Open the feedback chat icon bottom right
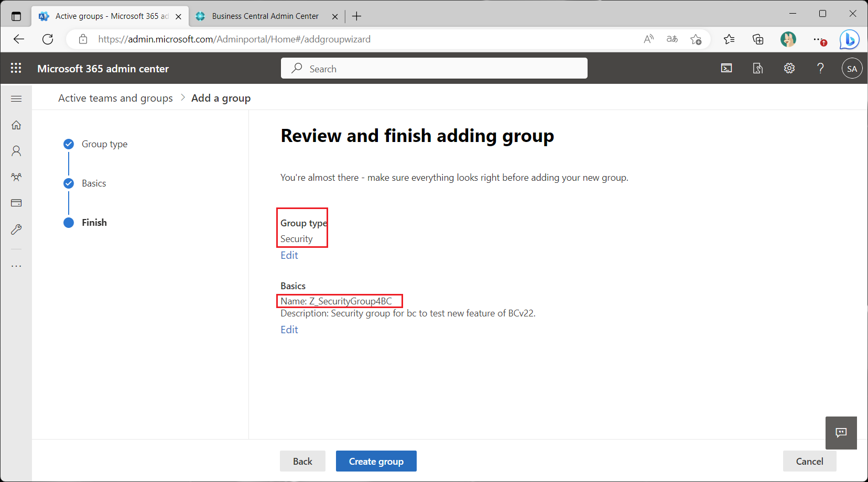 click(841, 433)
